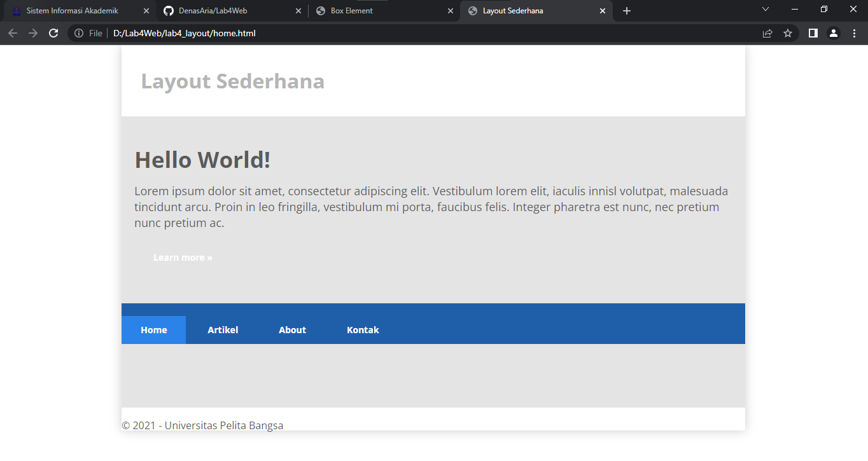Bookmark this page using the star icon
The image size is (868, 461).
[788, 33]
